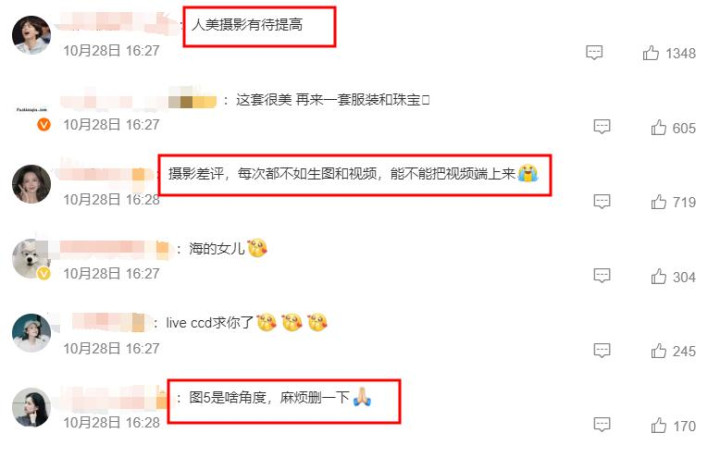Reply to the live ccd求你了 comment
This screenshot has width=720, height=458.
[x=602, y=351]
